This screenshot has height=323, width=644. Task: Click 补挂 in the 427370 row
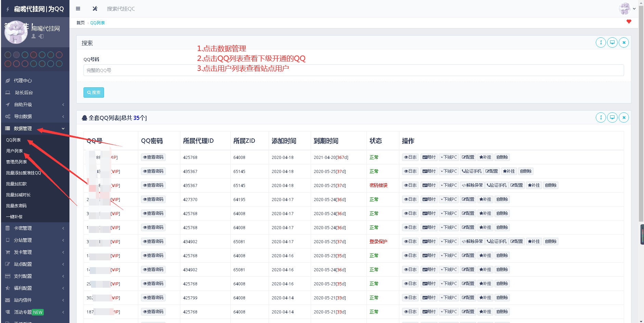pos(485,199)
